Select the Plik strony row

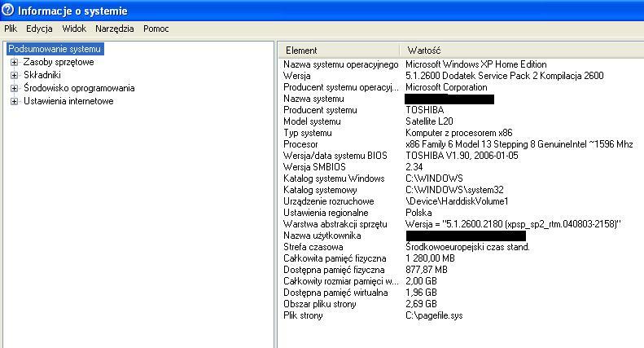coord(303,315)
